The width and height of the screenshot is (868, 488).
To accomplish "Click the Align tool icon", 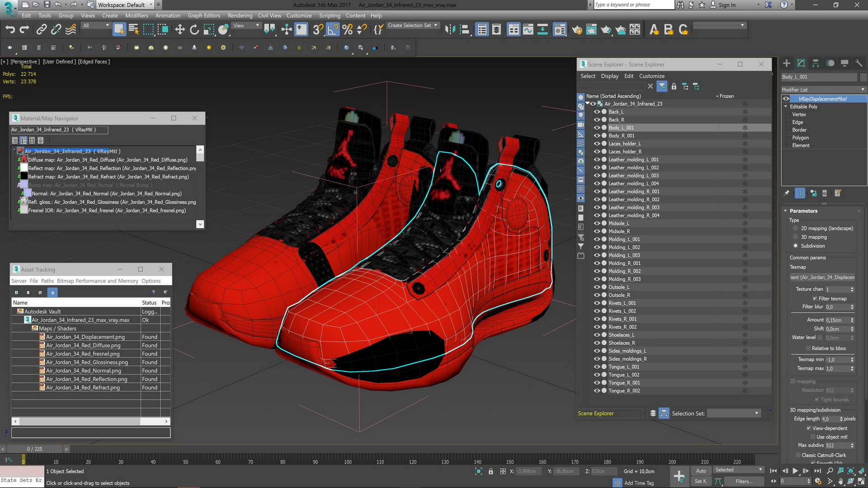I will (464, 30).
